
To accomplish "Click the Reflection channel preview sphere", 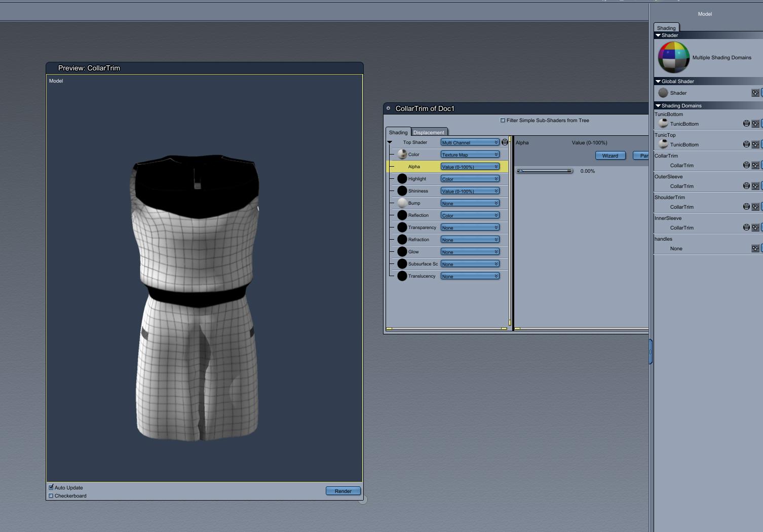I will coord(402,215).
